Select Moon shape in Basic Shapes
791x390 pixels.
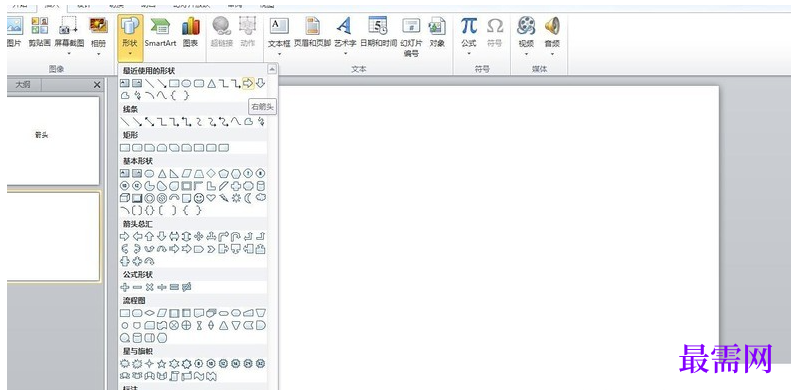tap(248, 198)
